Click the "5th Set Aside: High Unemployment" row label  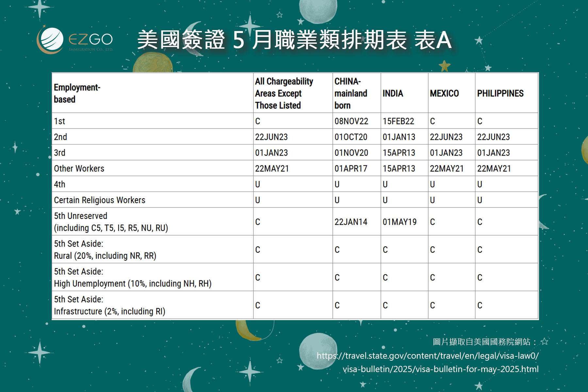pyautogui.click(x=133, y=278)
